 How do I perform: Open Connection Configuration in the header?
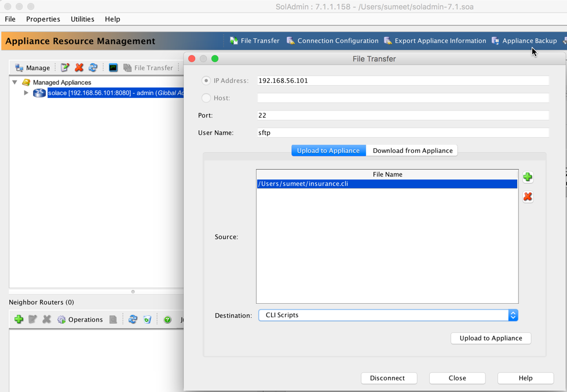click(332, 41)
